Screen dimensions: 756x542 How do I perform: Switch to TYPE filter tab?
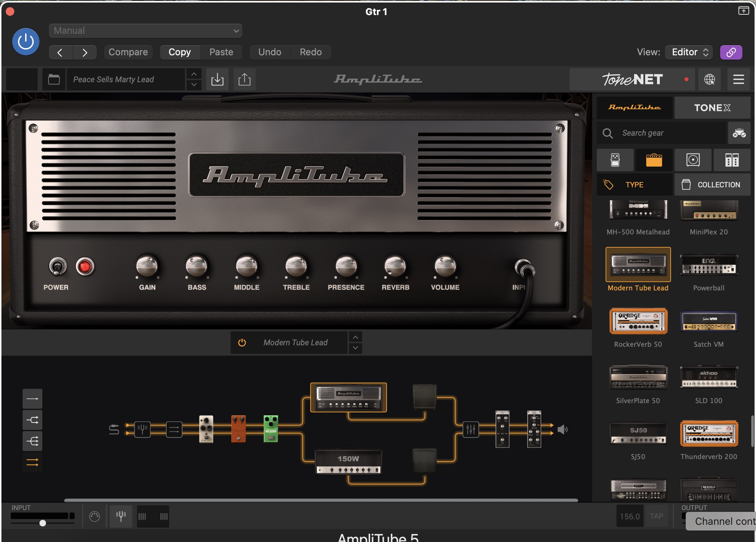pyautogui.click(x=634, y=185)
